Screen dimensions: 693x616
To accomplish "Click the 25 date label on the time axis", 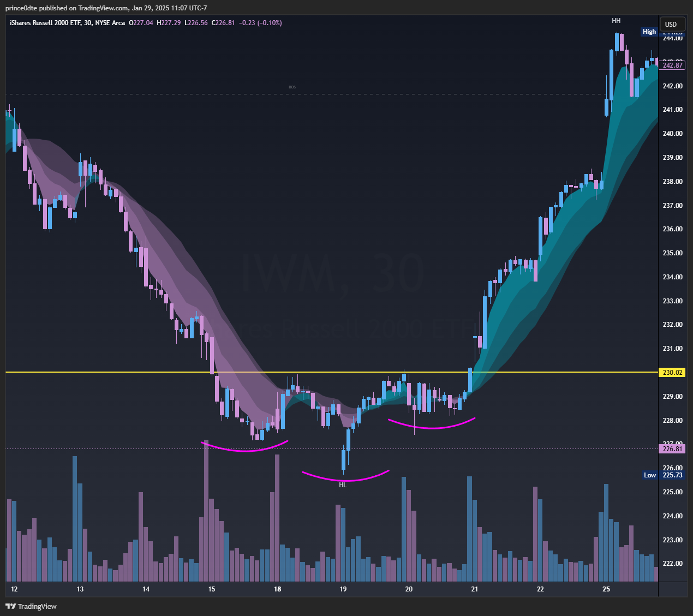I will tap(606, 589).
